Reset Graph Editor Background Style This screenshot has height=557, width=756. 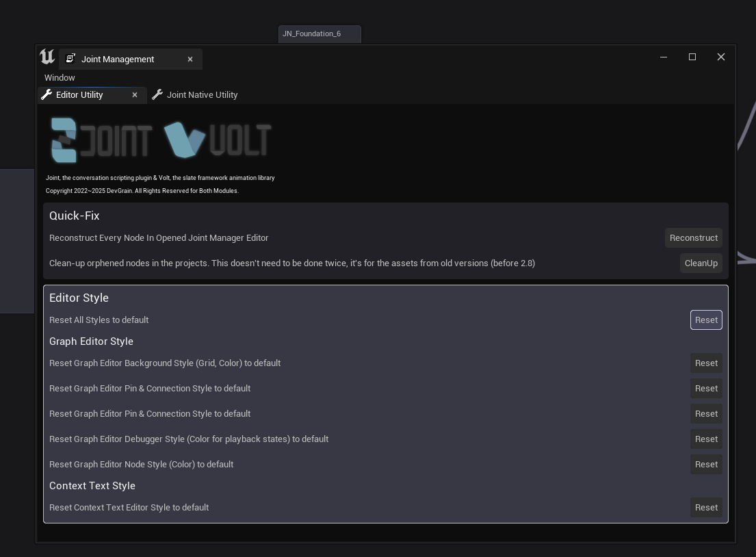click(706, 363)
